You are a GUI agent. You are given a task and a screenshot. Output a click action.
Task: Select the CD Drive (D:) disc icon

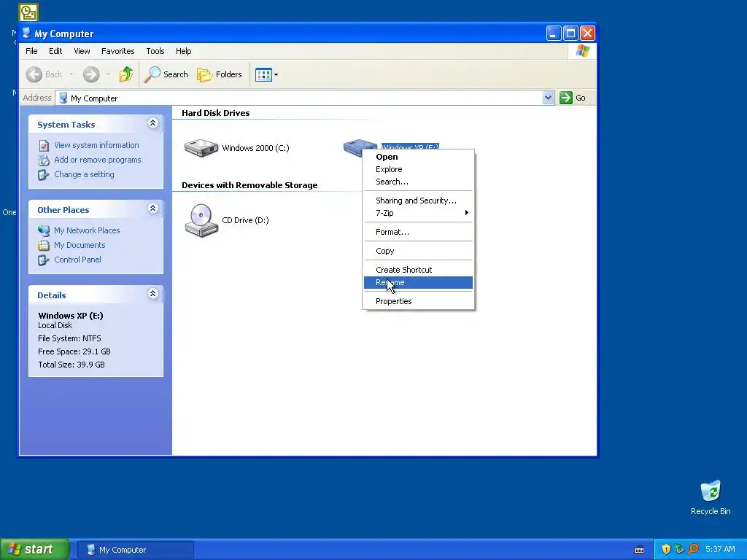201,220
